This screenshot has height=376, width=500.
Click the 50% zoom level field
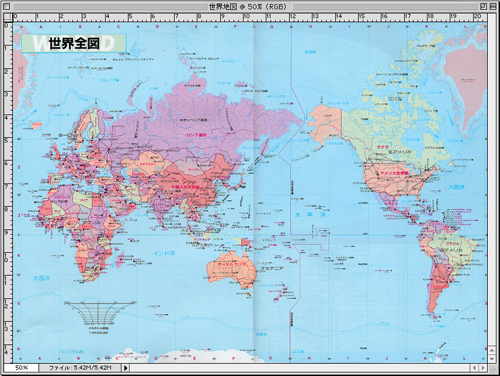(21, 368)
